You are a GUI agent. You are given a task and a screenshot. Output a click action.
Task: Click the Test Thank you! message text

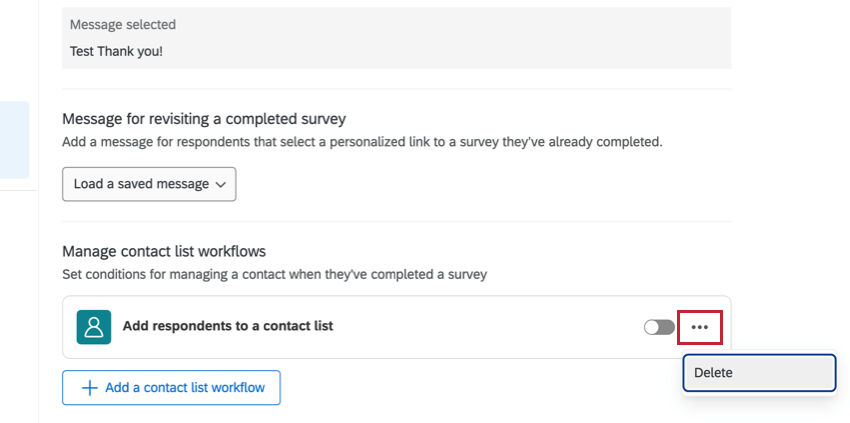tap(116, 50)
